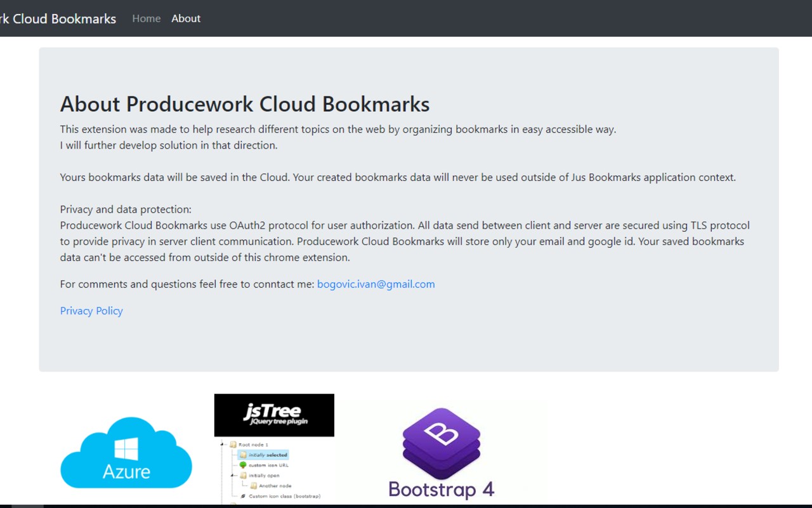Open the Privacy Policy link
Screen dimensions: 812x508
pos(91,311)
